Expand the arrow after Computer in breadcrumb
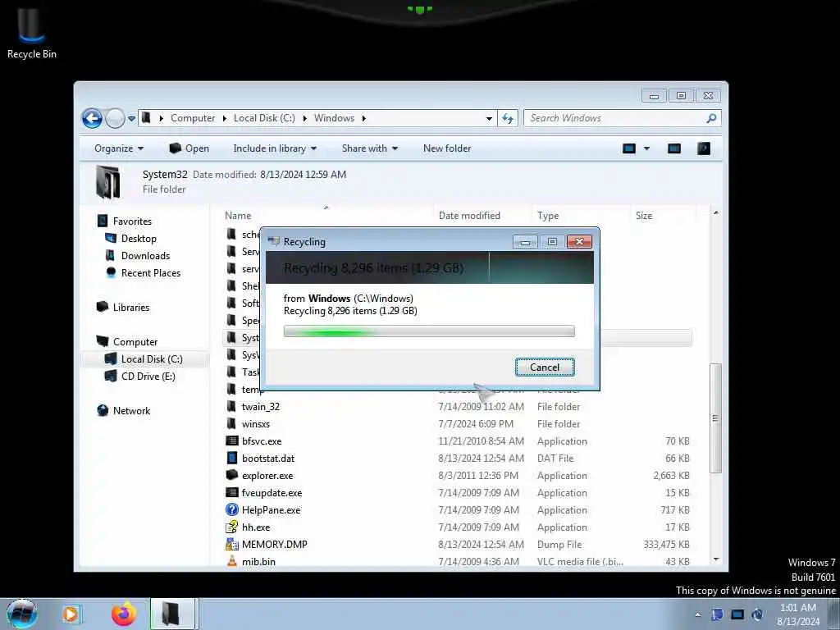The width and height of the screenshot is (840, 630). tap(224, 118)
